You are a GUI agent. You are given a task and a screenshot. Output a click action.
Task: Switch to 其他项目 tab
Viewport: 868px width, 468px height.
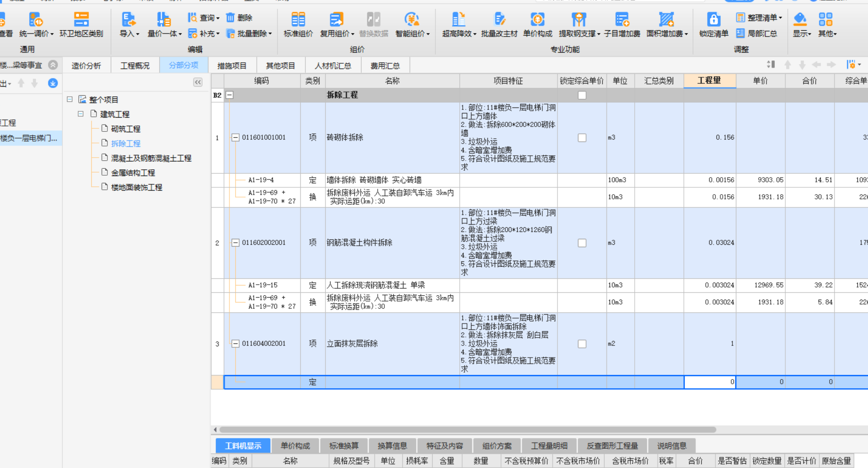[280, 66]
